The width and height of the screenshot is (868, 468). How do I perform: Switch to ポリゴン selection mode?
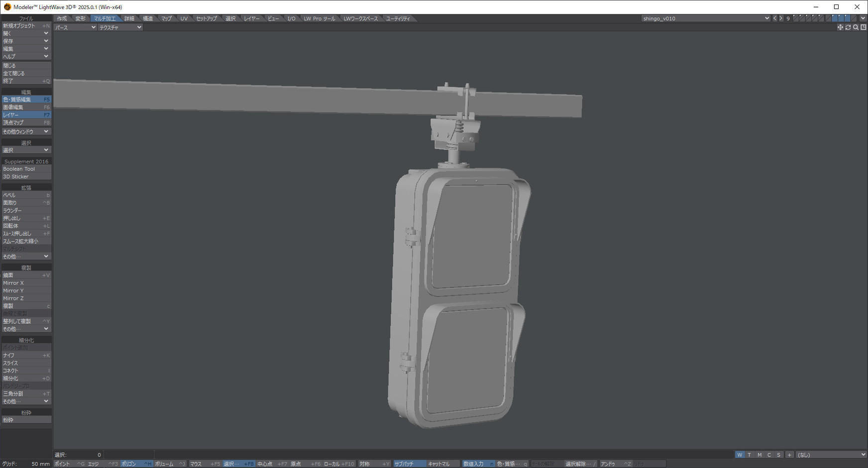pos(136,464)
